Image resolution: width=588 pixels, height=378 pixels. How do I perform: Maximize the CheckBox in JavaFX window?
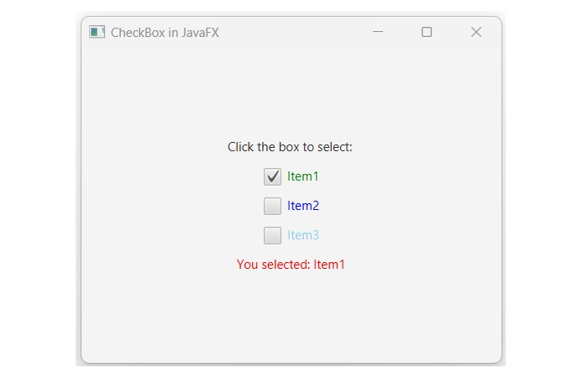427,32
